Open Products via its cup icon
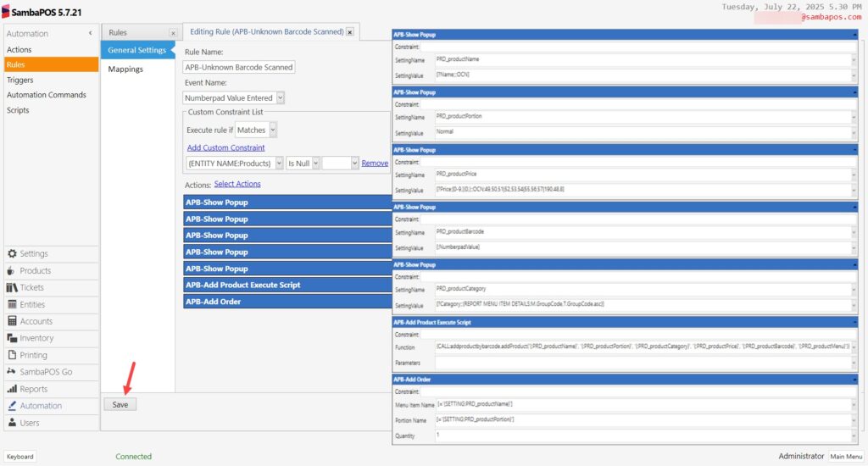 pyautogui.click(x=12, y=270)
